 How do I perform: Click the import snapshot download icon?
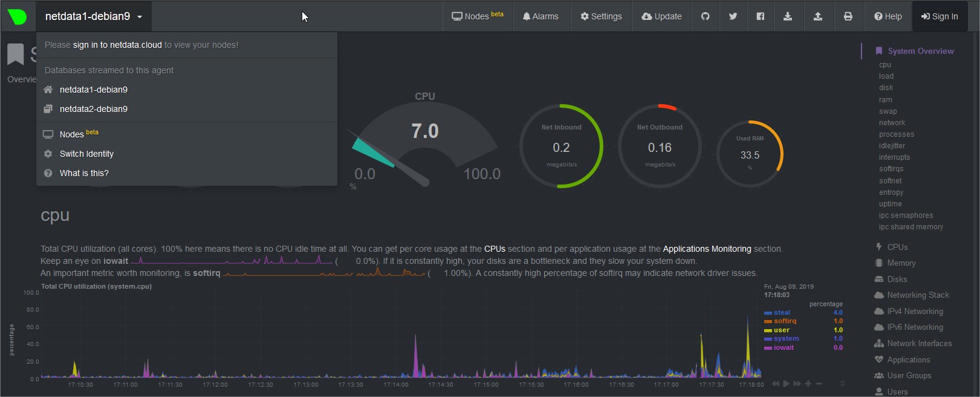[788, 16]
